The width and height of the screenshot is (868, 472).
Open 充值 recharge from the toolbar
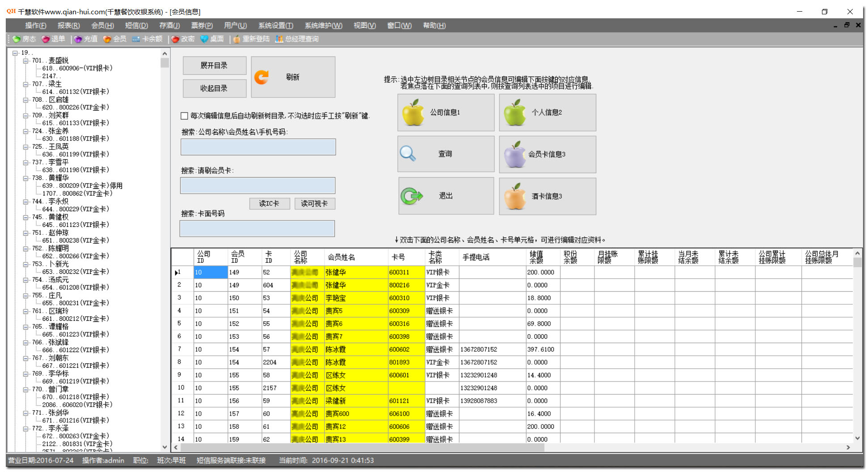point(86,39)
